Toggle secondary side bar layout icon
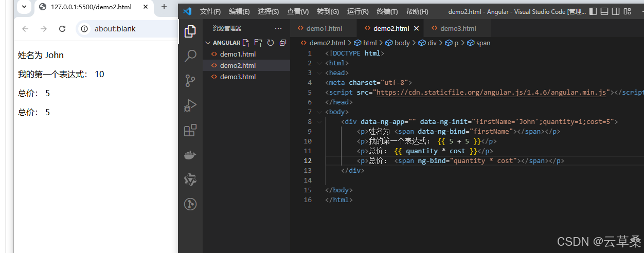644x253 pixels. tap(616, 11)
